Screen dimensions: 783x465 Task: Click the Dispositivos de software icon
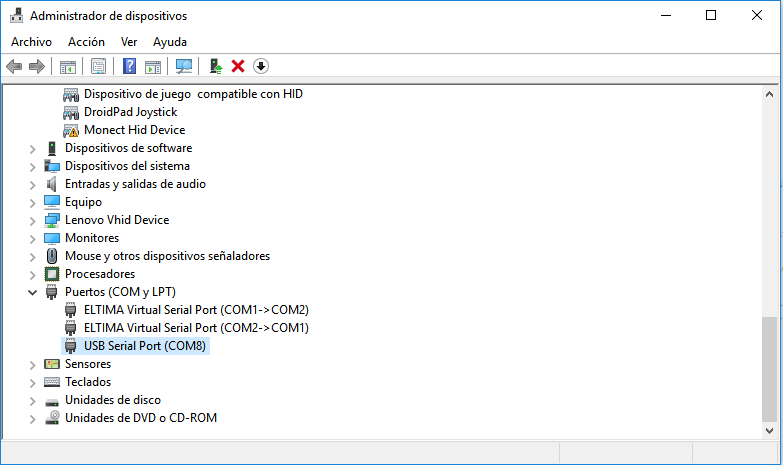point(52,148)
